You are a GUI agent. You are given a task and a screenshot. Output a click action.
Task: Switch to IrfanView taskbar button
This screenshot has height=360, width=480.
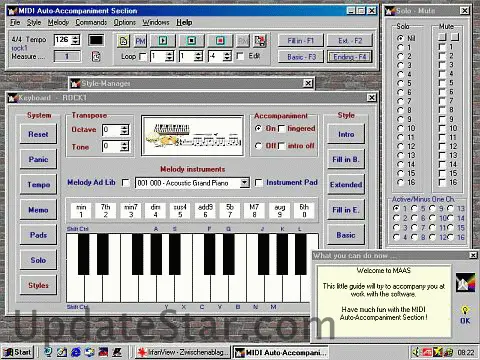[x=183, y=352]
